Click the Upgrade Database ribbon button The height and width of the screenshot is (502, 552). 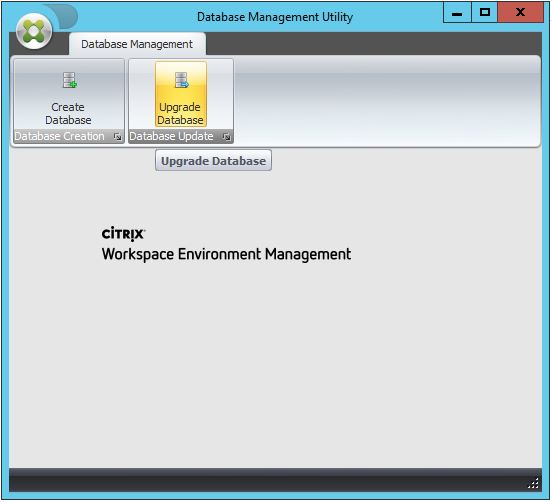click(181, 94)
